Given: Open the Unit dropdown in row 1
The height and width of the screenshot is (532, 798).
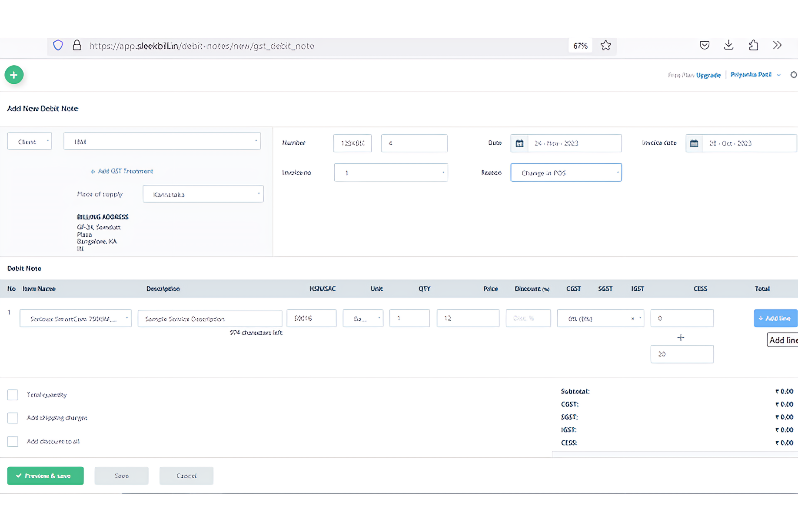Looking at the screenshot, I should click(x=363, y=318).
